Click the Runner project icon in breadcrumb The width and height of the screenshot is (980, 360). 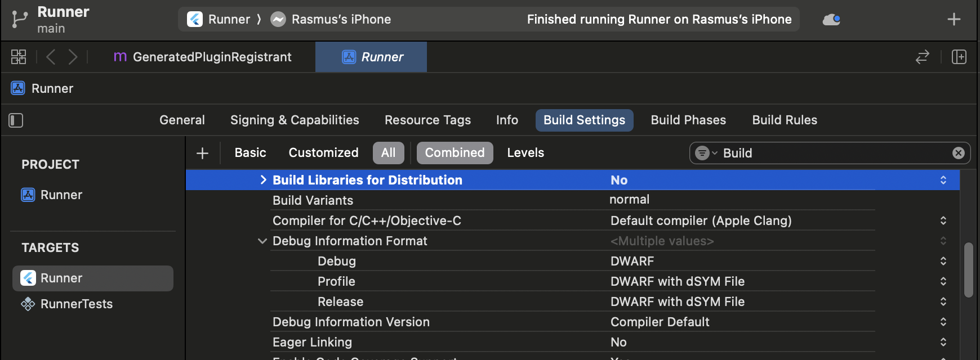(18, 88)
